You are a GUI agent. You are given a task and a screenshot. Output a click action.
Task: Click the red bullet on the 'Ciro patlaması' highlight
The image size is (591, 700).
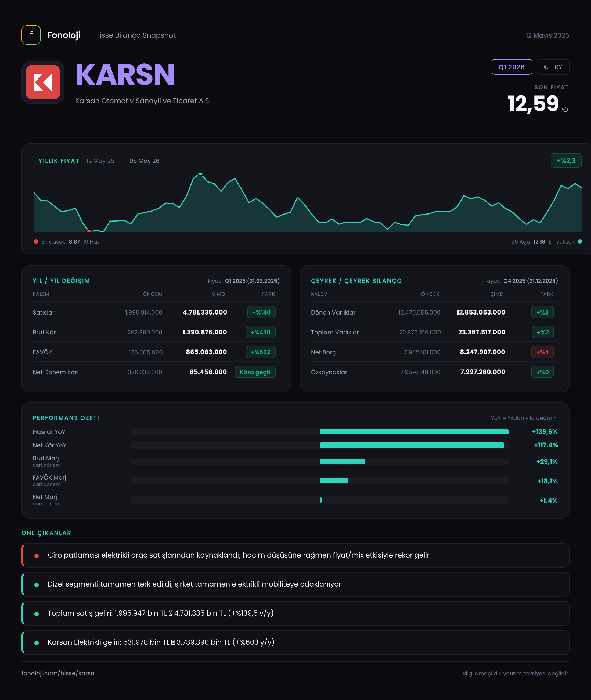click(x=37, y=556)
